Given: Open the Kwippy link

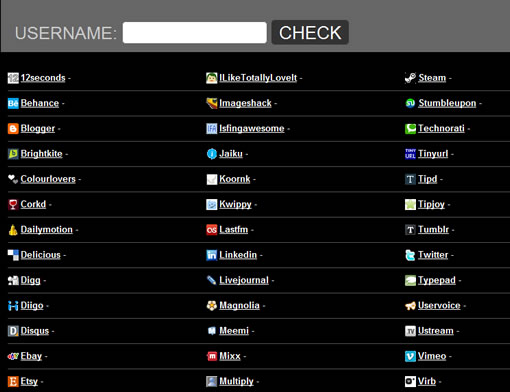Looking at the screenshot, I should tap(235, 205).
